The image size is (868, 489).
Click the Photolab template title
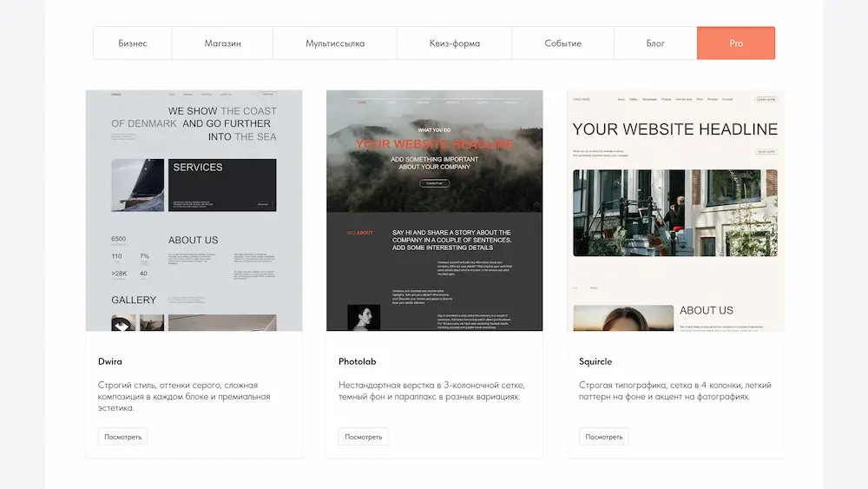coord(357,361)
